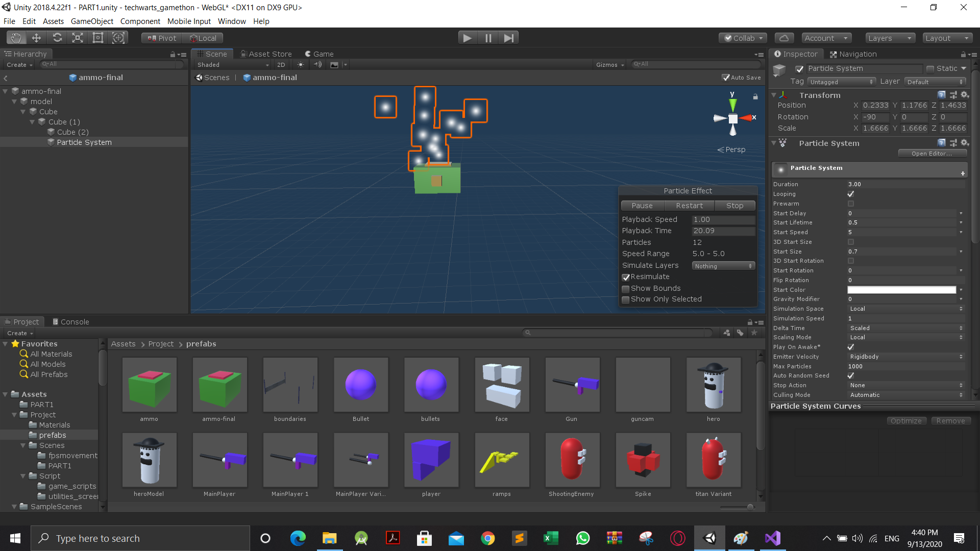Open the Simulate Layers dropdown
Screen dimensions: 980x551
point(723,266)
